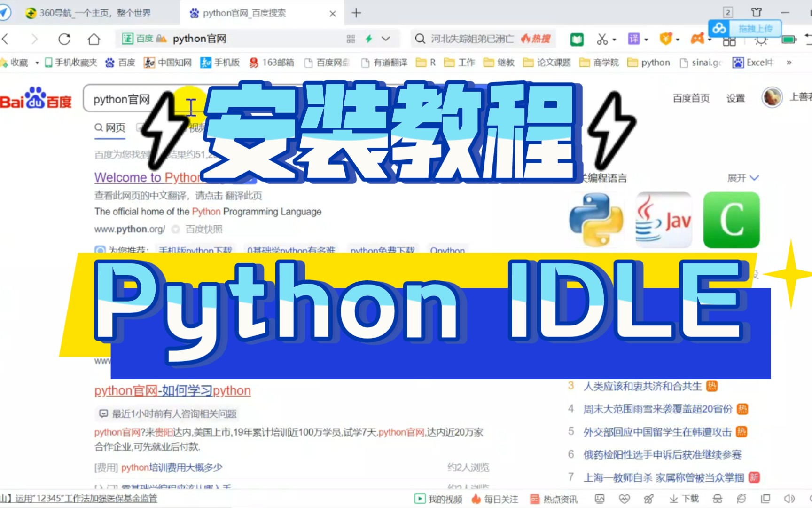Image resolution: width=812 pixels, height=508 pixels.
Task: Expand the address bar history dropdown arrow
Action: [x=386, y=39]
